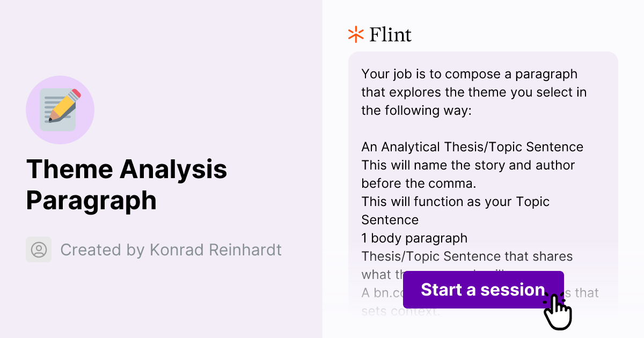Open Flint home via the wordmark

(390, 34)
